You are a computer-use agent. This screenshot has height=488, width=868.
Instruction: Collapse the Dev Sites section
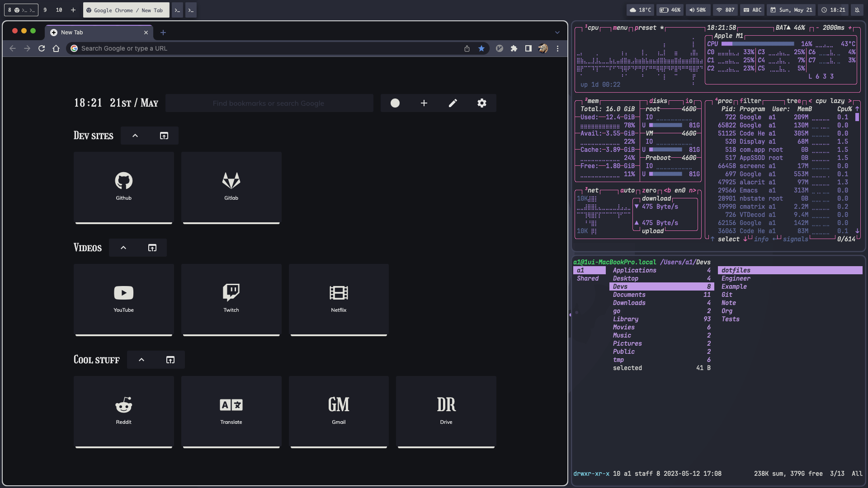pyautogui.click(x=135, y=136)
